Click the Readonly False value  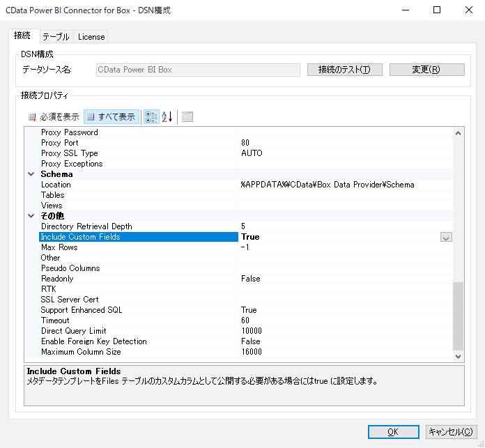point(251,279)
